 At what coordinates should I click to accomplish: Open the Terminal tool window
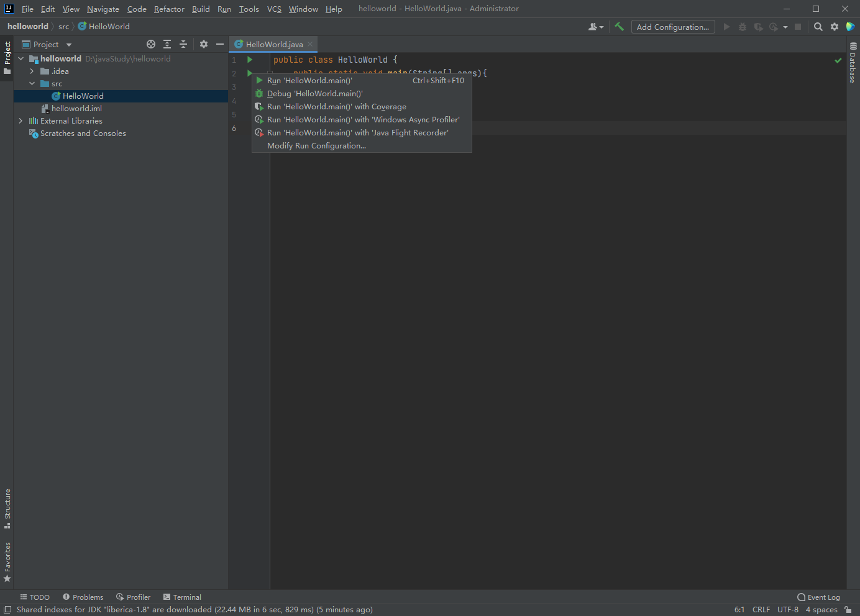coord(182,597)
